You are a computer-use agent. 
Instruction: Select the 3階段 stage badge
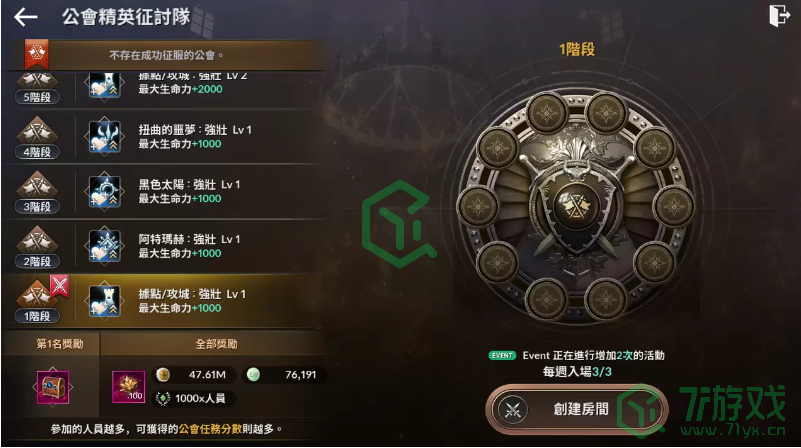37,193
